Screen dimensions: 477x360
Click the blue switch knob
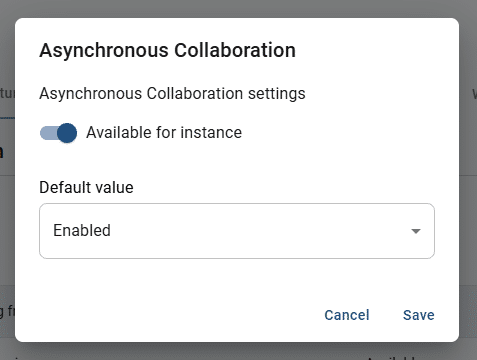67,133
